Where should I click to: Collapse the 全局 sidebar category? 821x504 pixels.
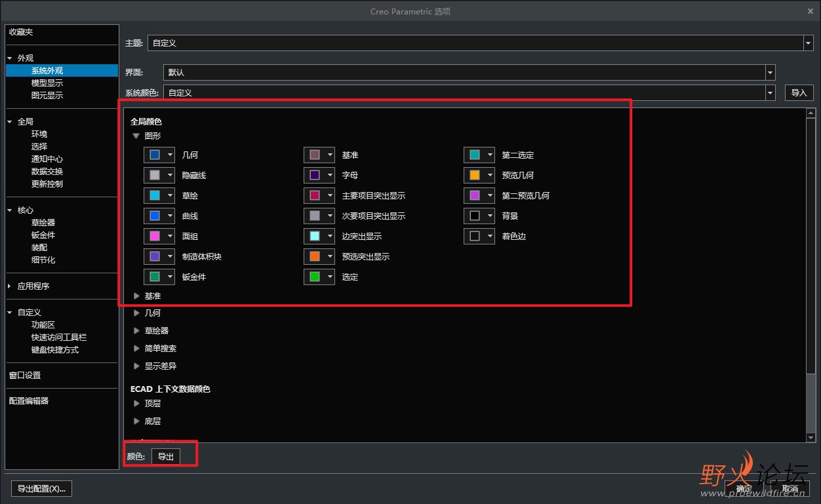coord(10,122)
